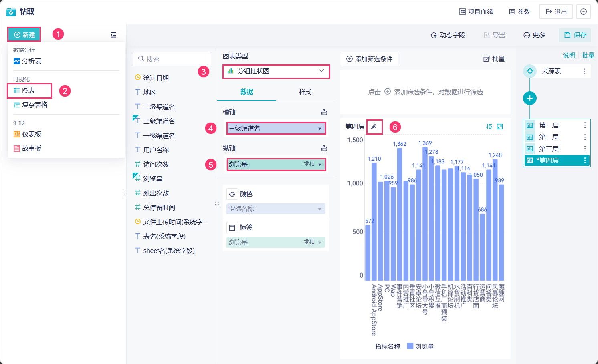This screenshot has height=364, width=598.
Task: Click the round plus node under 来源表
Action: pos(530,98)
